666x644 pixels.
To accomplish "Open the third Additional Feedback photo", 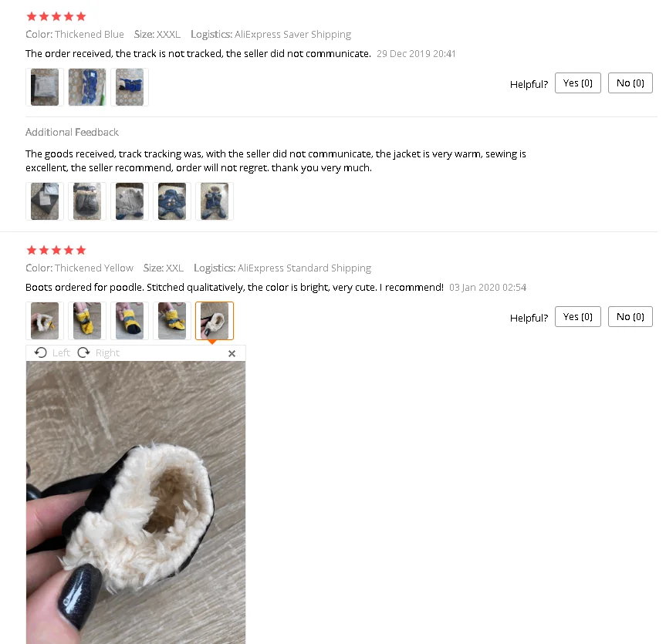I will [x=130, y=201].
